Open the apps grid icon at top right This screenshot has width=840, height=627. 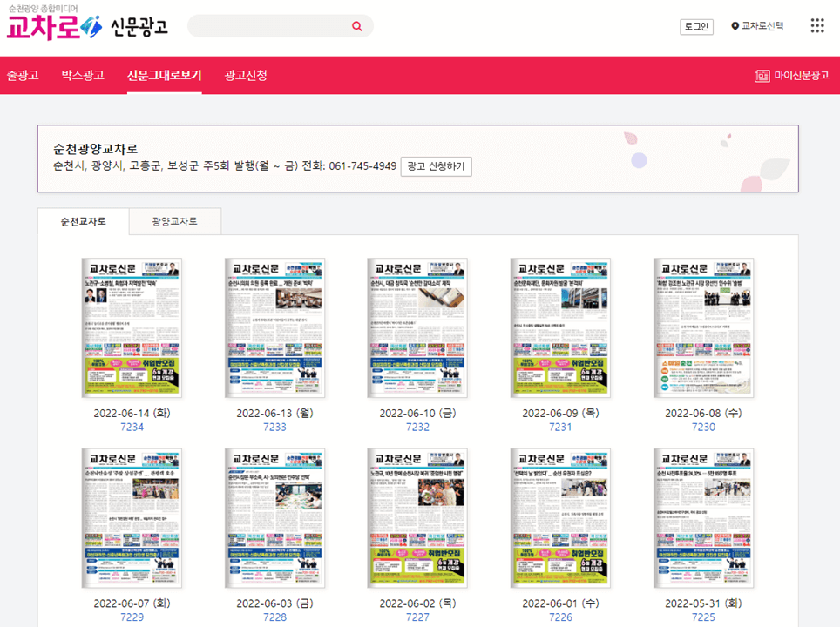pyautogui.click(x=816, y=25)
